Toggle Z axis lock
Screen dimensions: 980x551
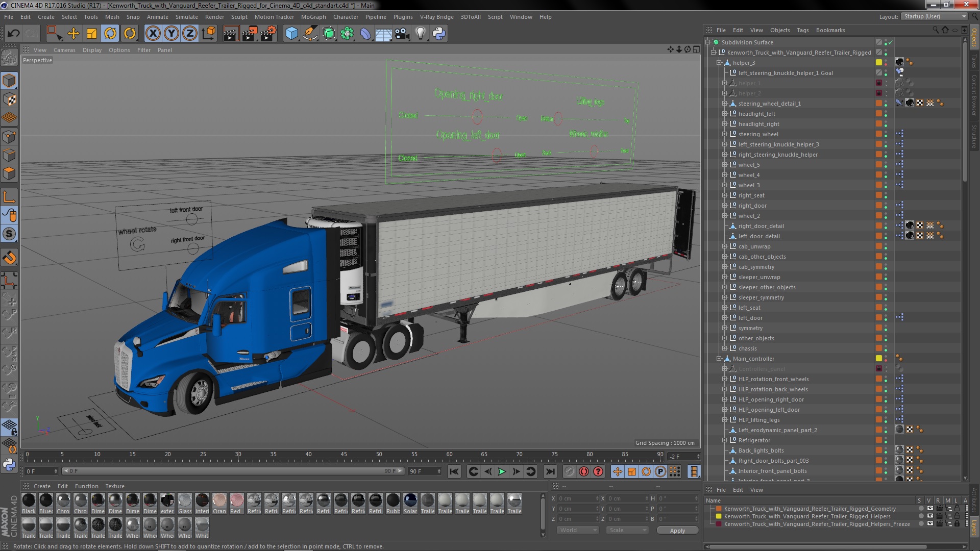190,34
